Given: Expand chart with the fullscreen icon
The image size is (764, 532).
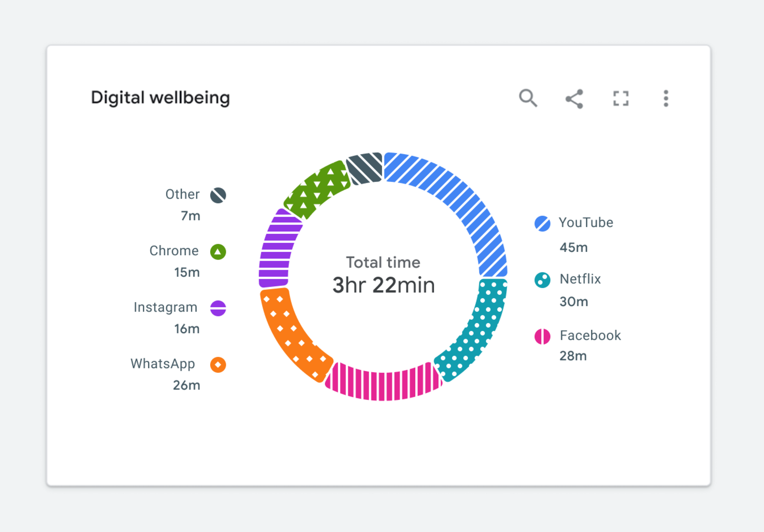Looking at the screenshot, I should (620, 99).
